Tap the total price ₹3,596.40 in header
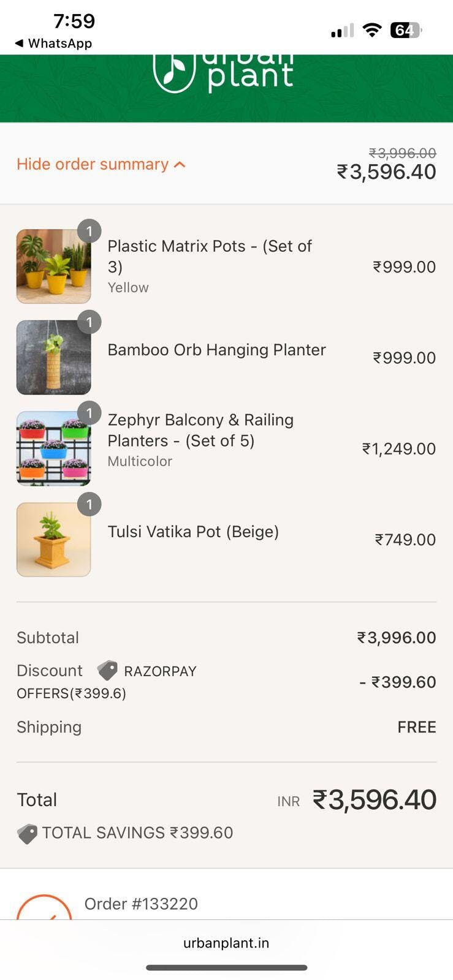This screenshot has height=980, width=453. coord(386,171)
